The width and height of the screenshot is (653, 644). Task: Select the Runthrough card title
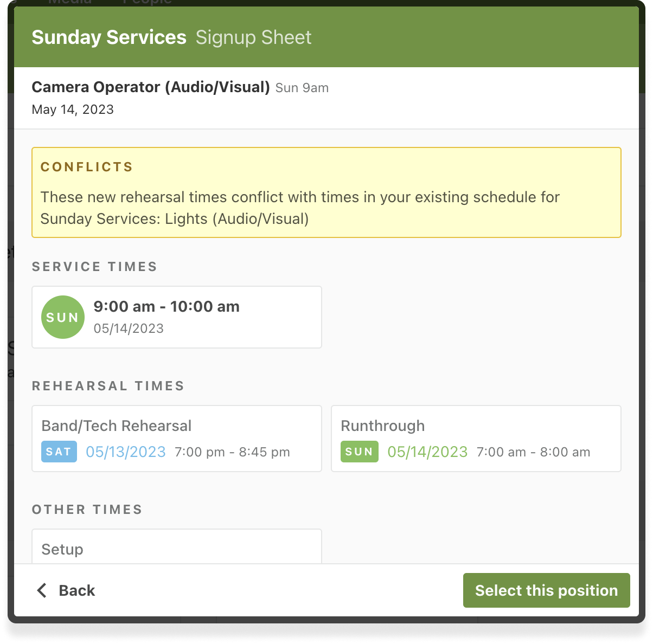coord(383,426)
